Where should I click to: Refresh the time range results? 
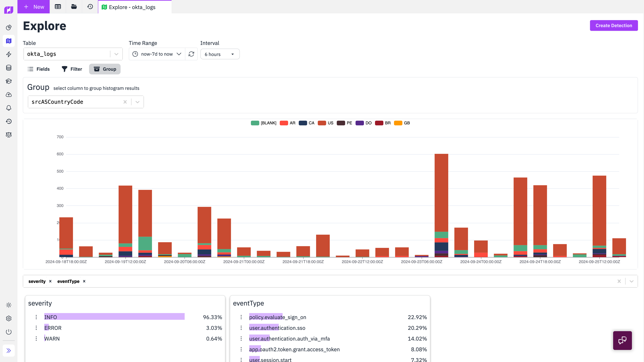click(x=192, y=54)
